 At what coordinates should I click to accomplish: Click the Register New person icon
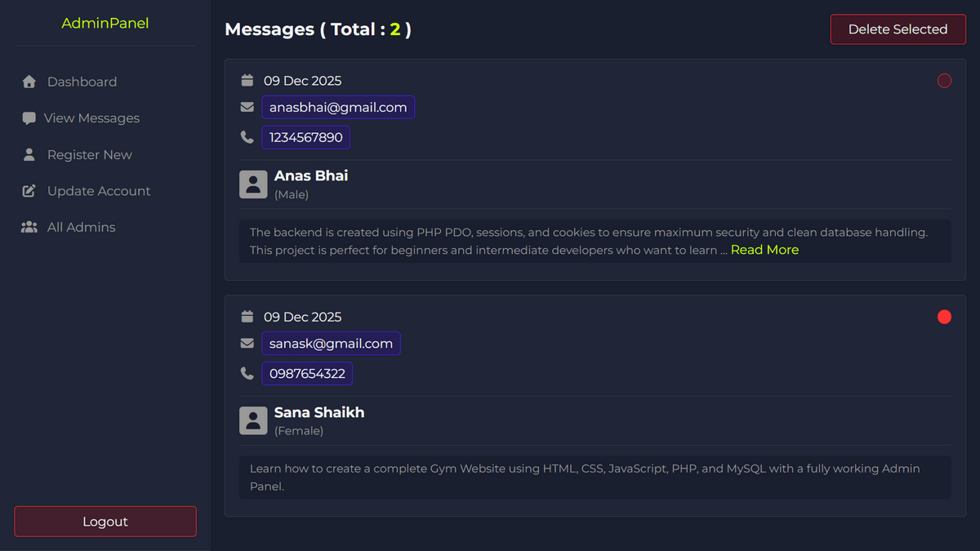[x=29, y=154]
